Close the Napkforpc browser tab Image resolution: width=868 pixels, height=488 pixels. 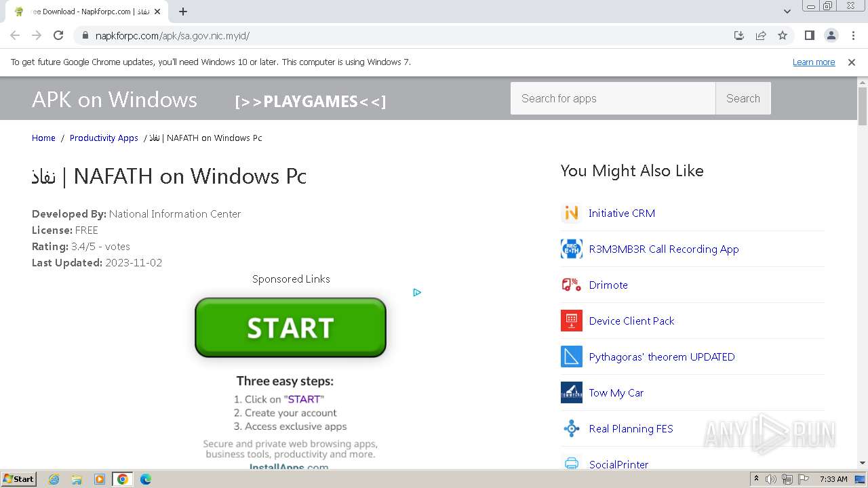(157, 12)
